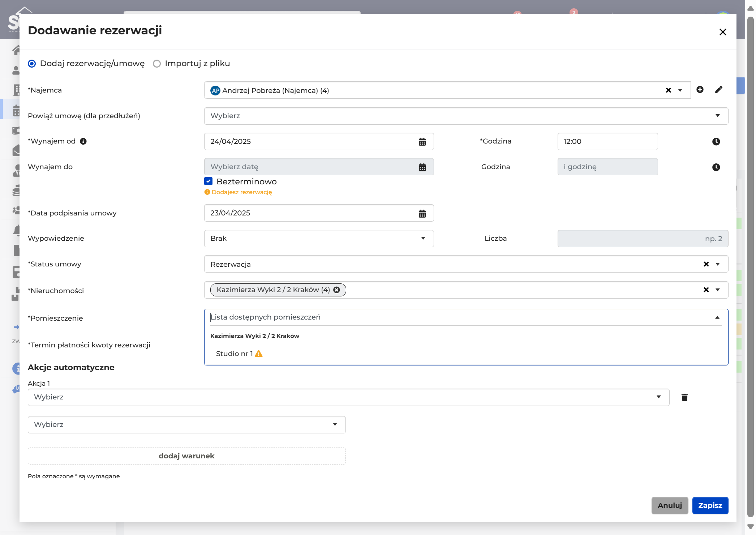The width and height of the screenshot is (756, 535).
Task: Select Dodaj rezerwację/umowę radio option
Action: 32,64
